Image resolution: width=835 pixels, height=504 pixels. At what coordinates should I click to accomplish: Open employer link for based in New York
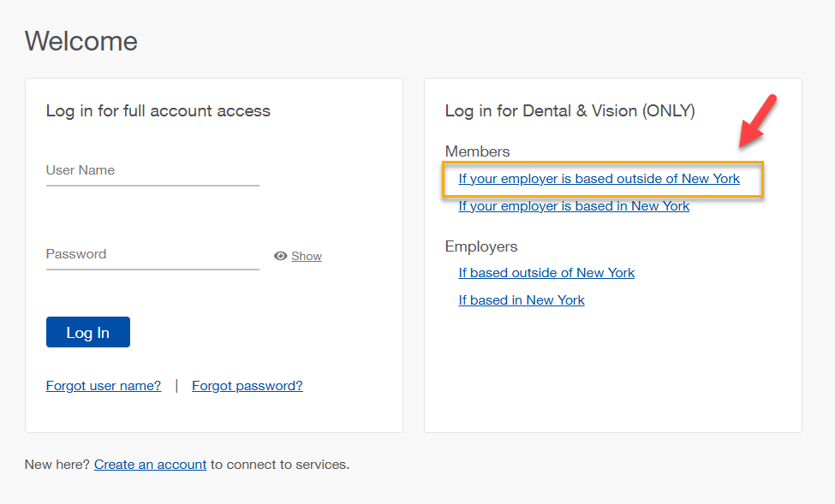[x=521, y=299]
